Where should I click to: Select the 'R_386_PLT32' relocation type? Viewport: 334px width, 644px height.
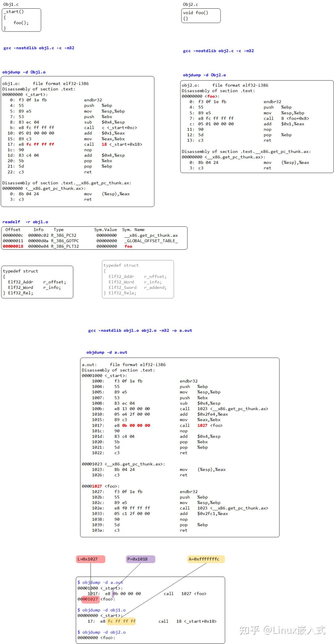(x=65, y=246)
